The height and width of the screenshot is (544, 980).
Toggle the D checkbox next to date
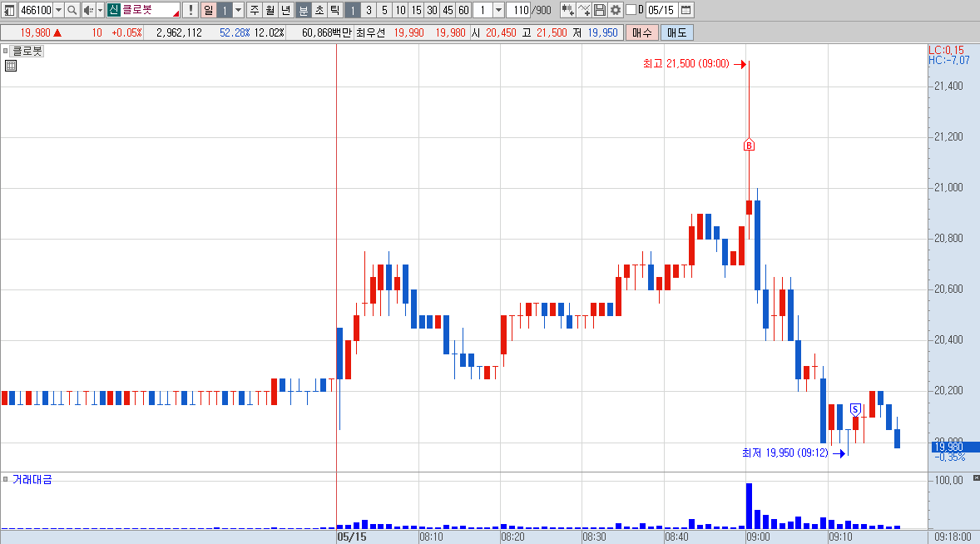[x=631, y=9]
